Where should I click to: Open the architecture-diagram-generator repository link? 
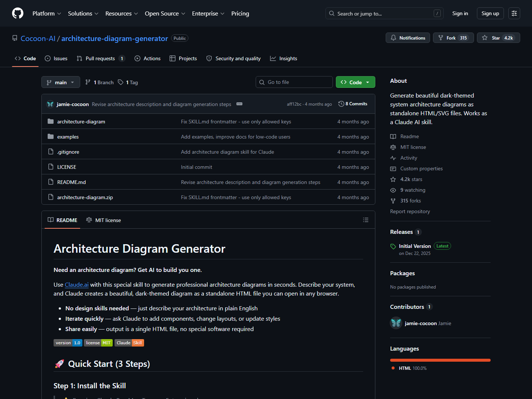115,38
